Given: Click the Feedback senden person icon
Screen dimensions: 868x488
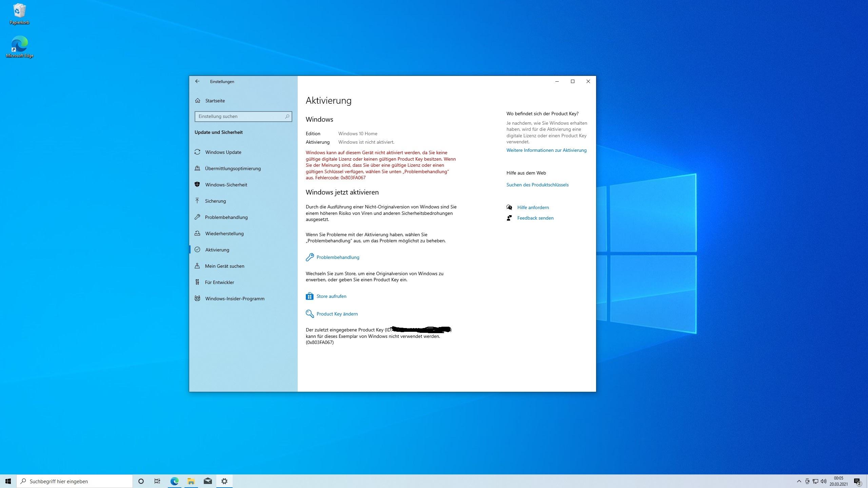Looking at the screenshot, I should pyautogui.click(x=509, y=218).
